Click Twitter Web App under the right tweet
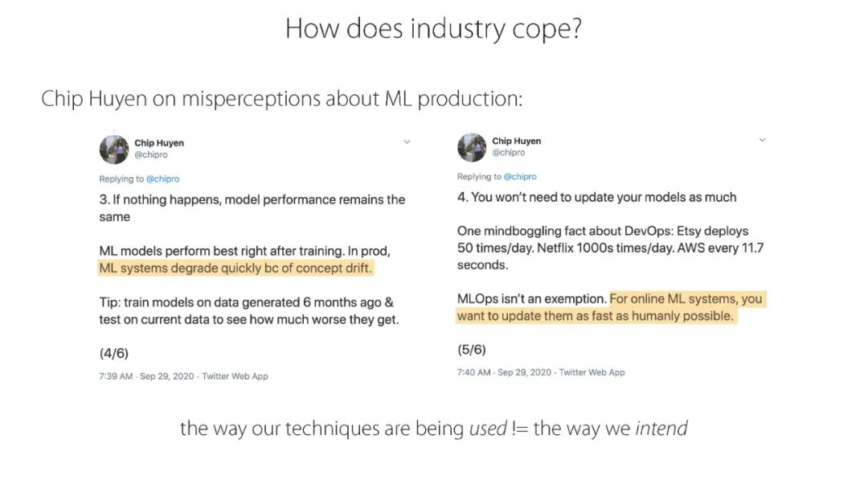This screenshot has height=488, width=868. coord(592,372)
